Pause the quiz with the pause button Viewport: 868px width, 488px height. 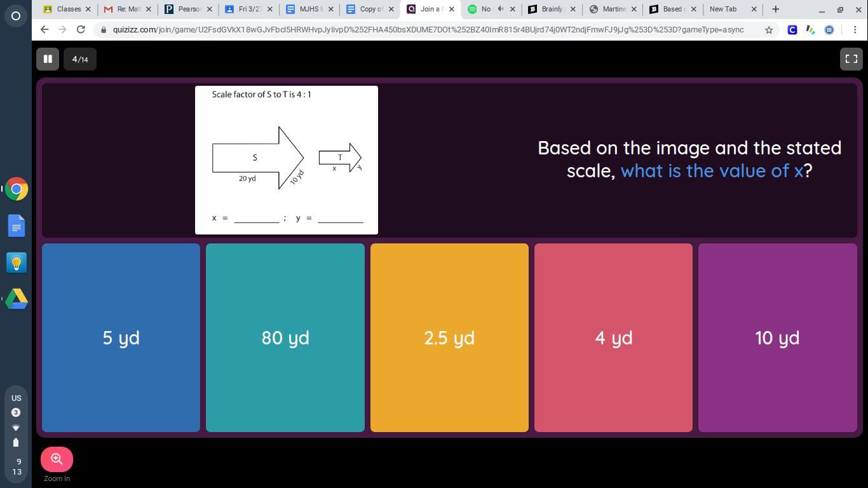point(48,59)
